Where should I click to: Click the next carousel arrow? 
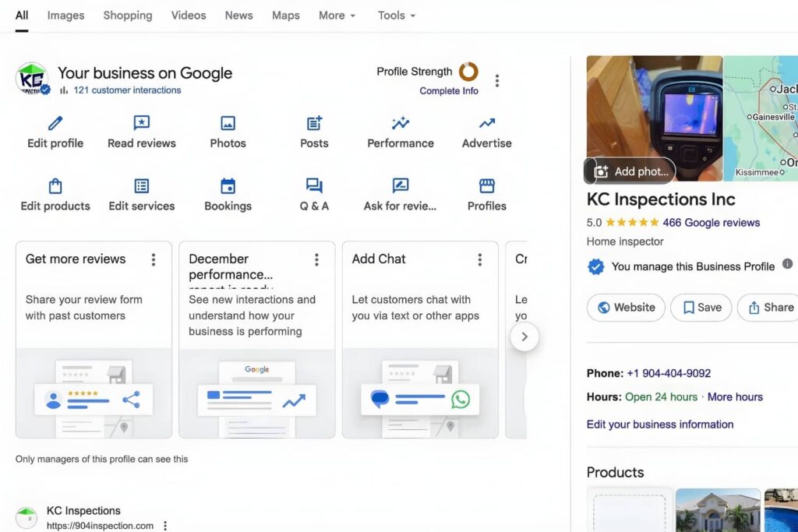524,336
